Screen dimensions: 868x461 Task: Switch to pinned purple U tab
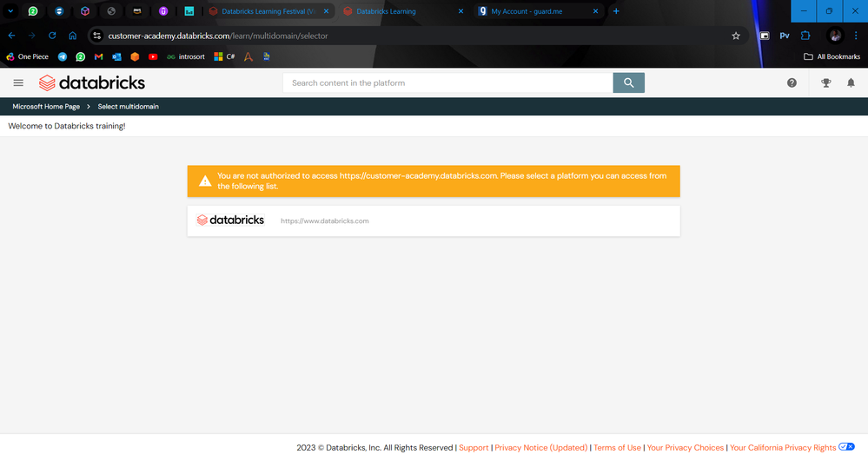pos(162,11)
